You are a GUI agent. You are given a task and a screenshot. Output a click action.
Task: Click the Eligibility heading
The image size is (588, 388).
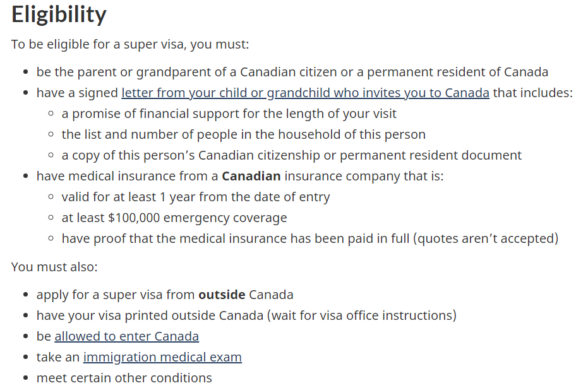click(59, 15)
